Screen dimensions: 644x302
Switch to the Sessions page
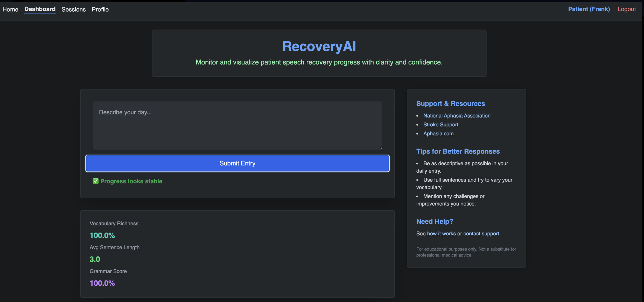coord(74,9)
